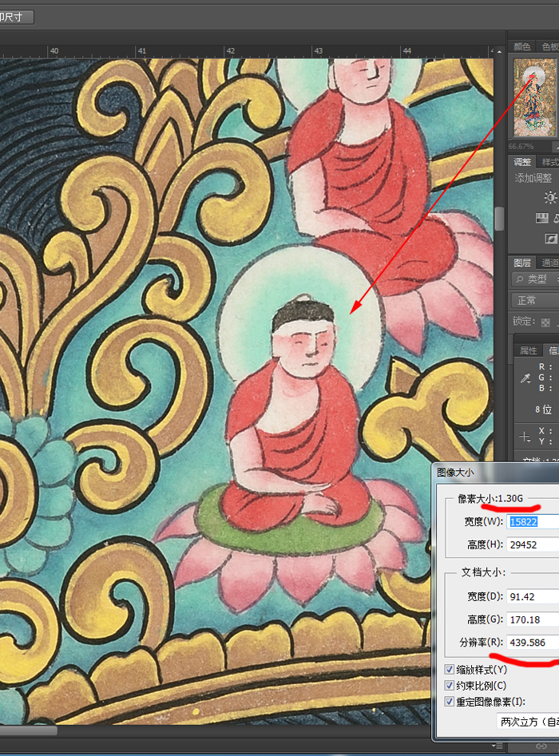Open the 正常 blend mode dropdown

click(x=535, y=300)
